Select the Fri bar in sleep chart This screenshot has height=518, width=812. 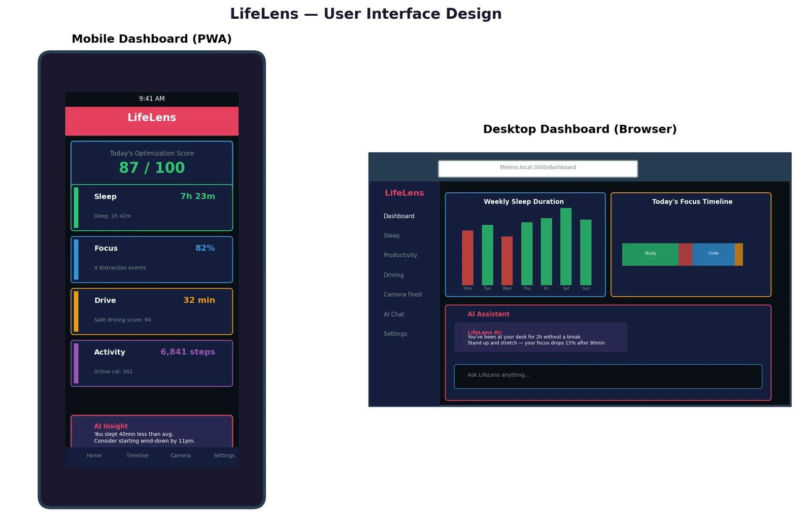pyautogui.click(x=546, y=252)
